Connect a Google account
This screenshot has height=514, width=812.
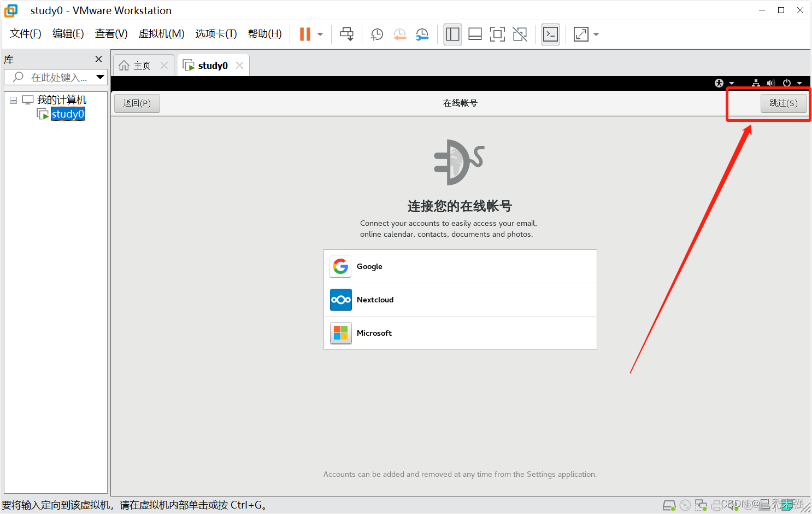click(460, 266)
